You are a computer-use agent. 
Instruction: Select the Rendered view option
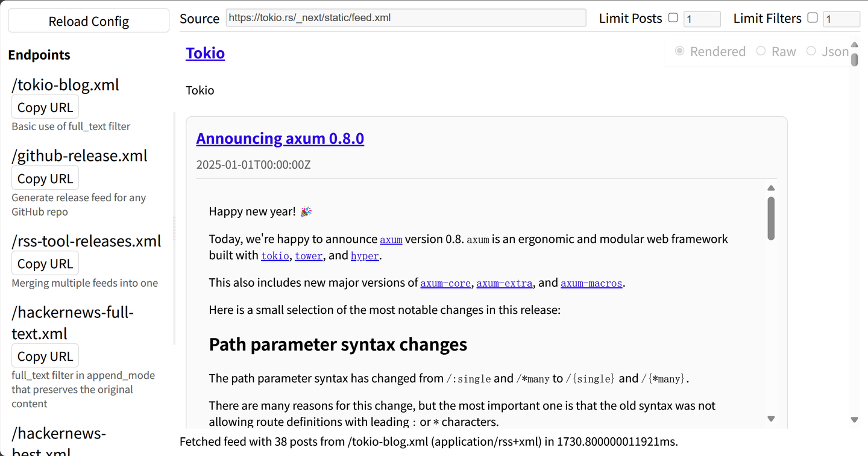(680, 51)
